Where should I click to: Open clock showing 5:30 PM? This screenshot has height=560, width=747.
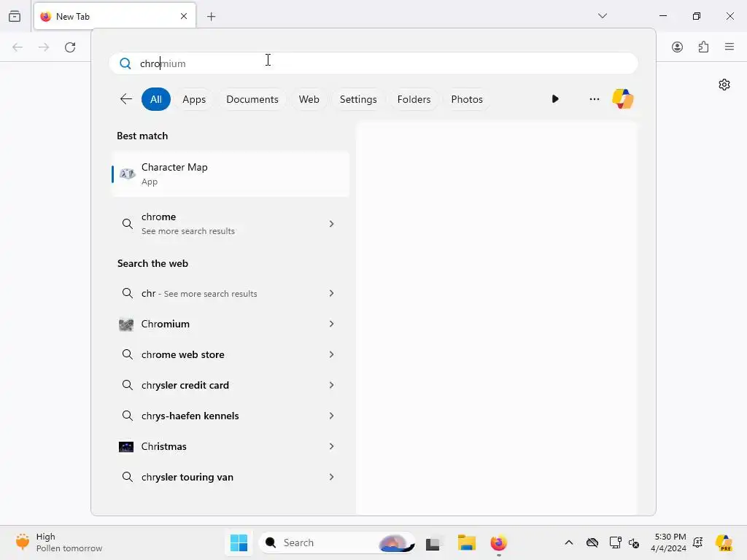[668, 542]
